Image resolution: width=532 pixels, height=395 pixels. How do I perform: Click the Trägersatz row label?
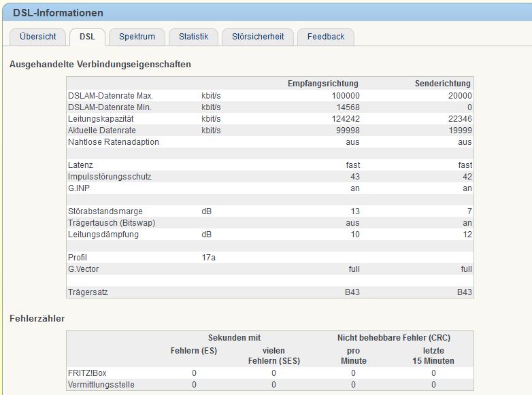pos(88,292)
